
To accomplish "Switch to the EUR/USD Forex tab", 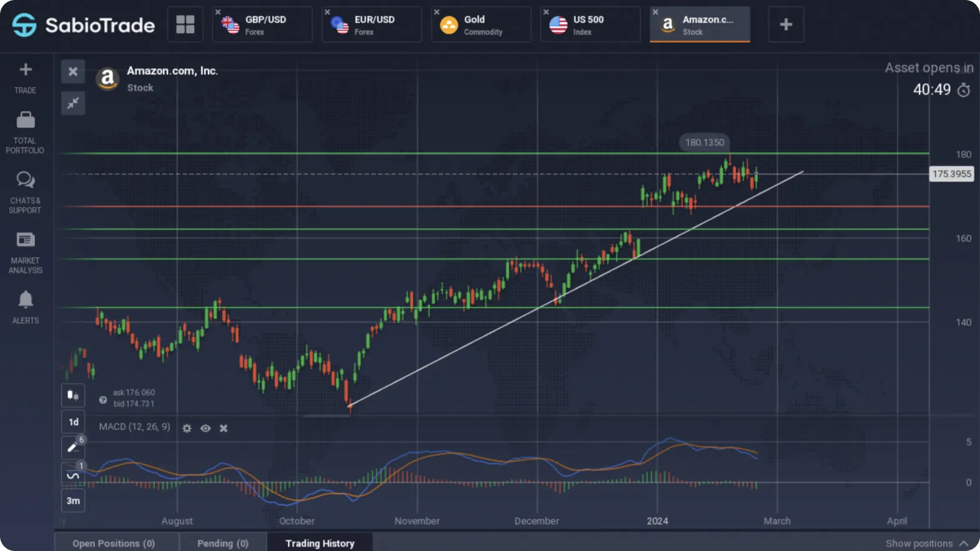I will [372, 24].
